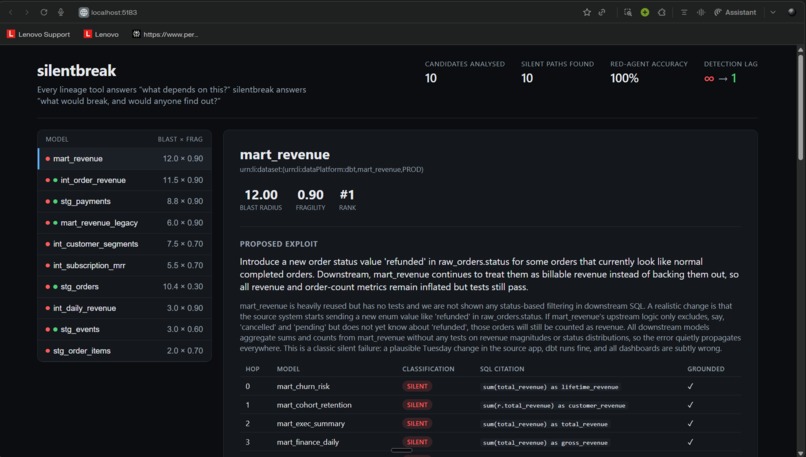This screenshot has height=457, width=806.
Task: Bookmark this page with the star icon
Action: pos(587,12)
